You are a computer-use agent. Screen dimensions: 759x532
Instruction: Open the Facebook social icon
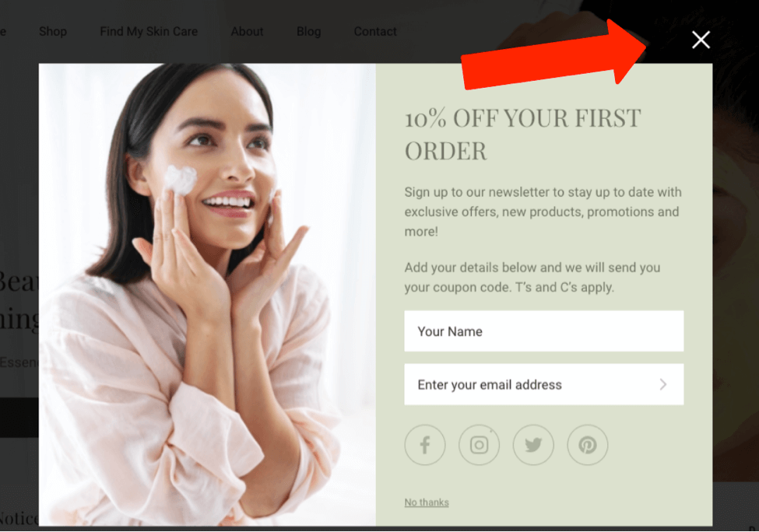[x=425, y=445]
